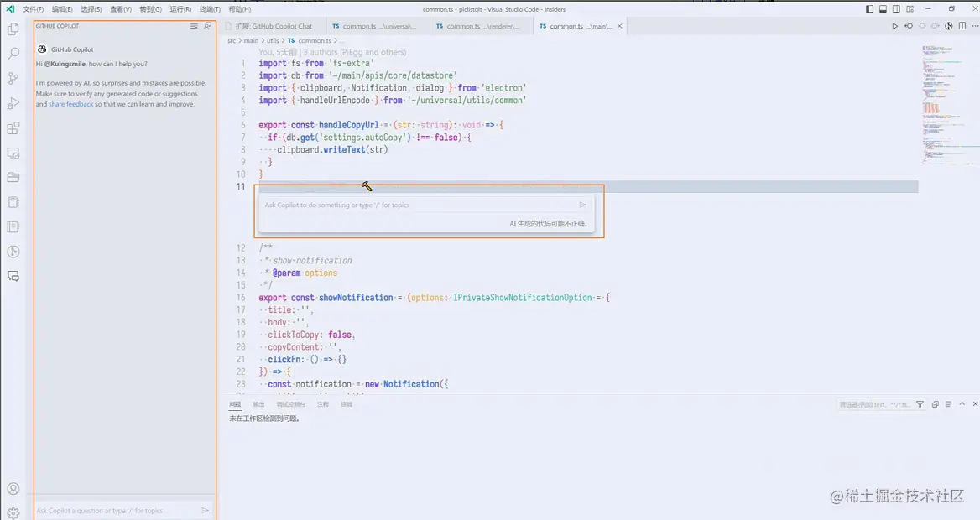Screen dimensions: 980x520
Task: Close the bottom panel
Action: click(975, 404)
